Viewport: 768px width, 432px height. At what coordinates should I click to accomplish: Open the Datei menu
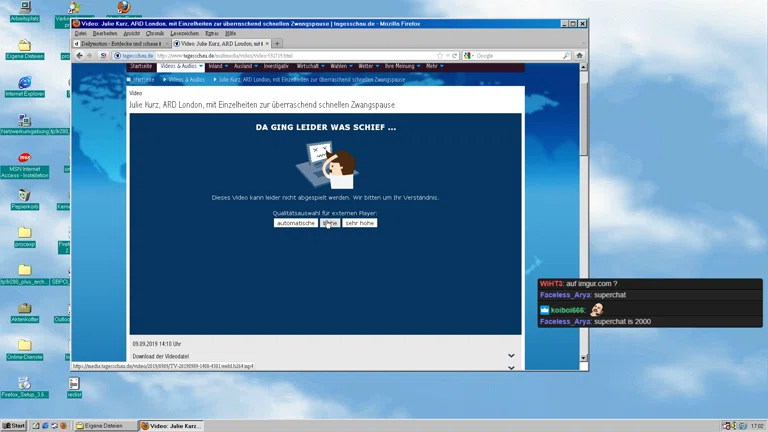pos(80,33)
